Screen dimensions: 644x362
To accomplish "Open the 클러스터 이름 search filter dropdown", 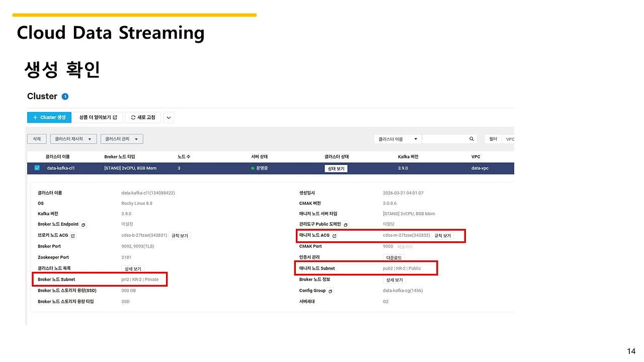I will tap(398, 139).
